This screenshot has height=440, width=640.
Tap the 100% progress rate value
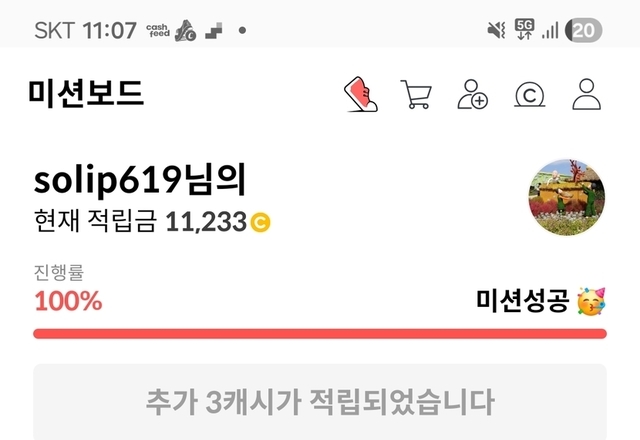68,301
